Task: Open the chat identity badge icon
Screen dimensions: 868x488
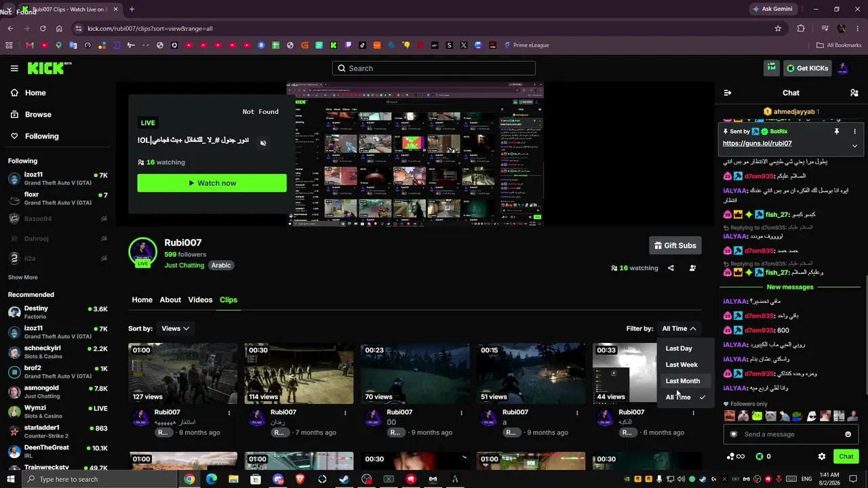Action: click(x=733, y=434)
